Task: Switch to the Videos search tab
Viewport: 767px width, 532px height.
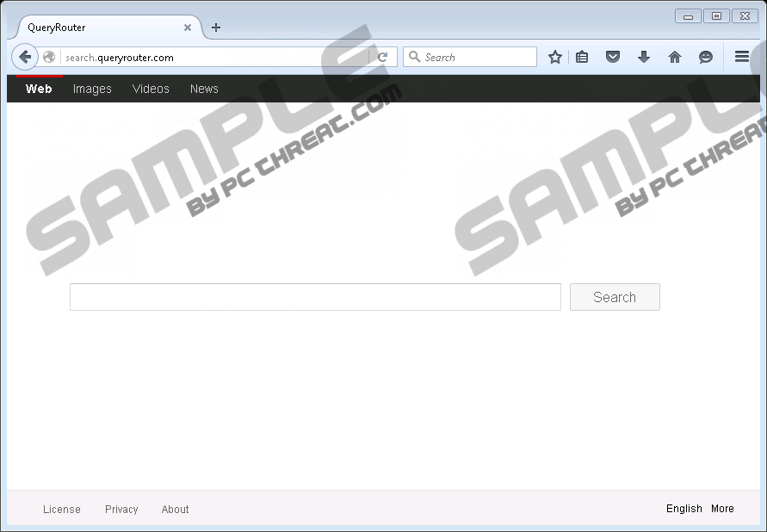Action: 151,89
